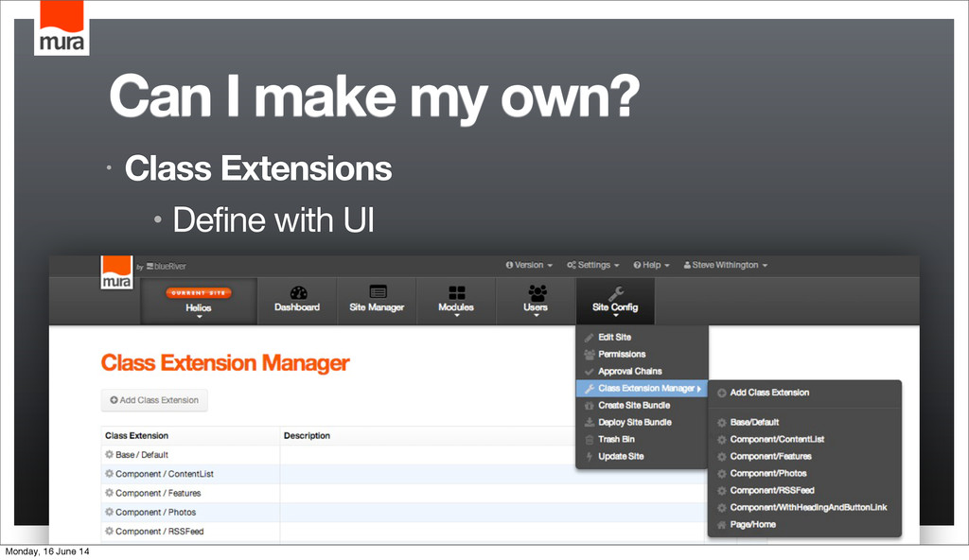This screenshot has height=560, width=969.
Task: Click home icon beside Page/Home
Action: click(x=721, y=525)
